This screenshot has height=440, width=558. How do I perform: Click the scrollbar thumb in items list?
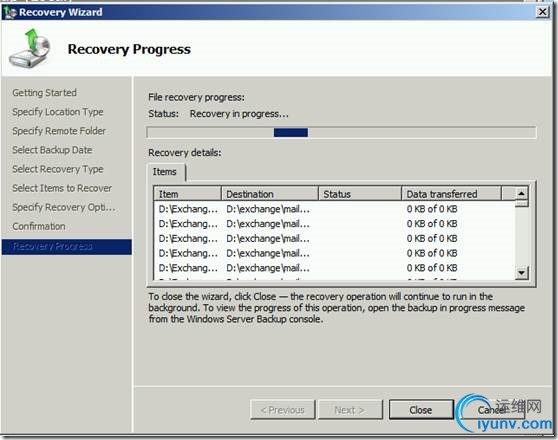pyautogui.click(x=521, y=204)
